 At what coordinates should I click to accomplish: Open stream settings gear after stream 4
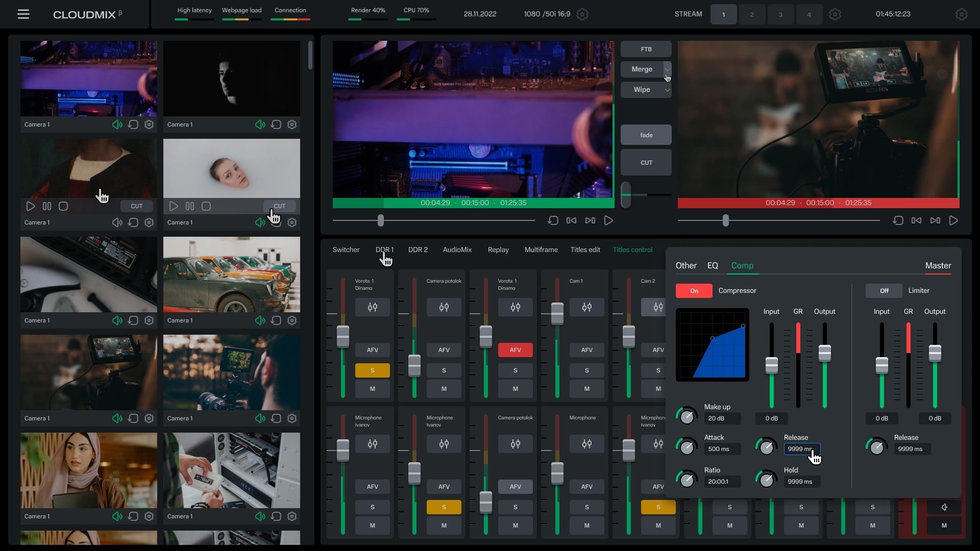[835, 14]
